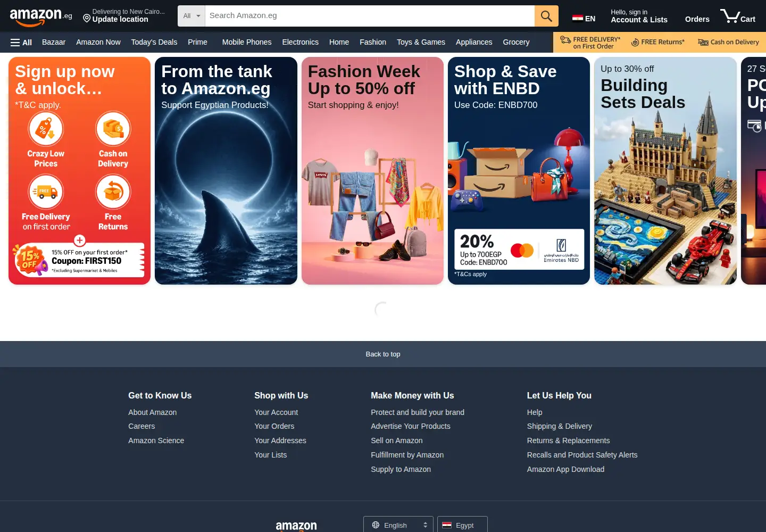Click the Crazy Low Prices icon

(46, 129)
